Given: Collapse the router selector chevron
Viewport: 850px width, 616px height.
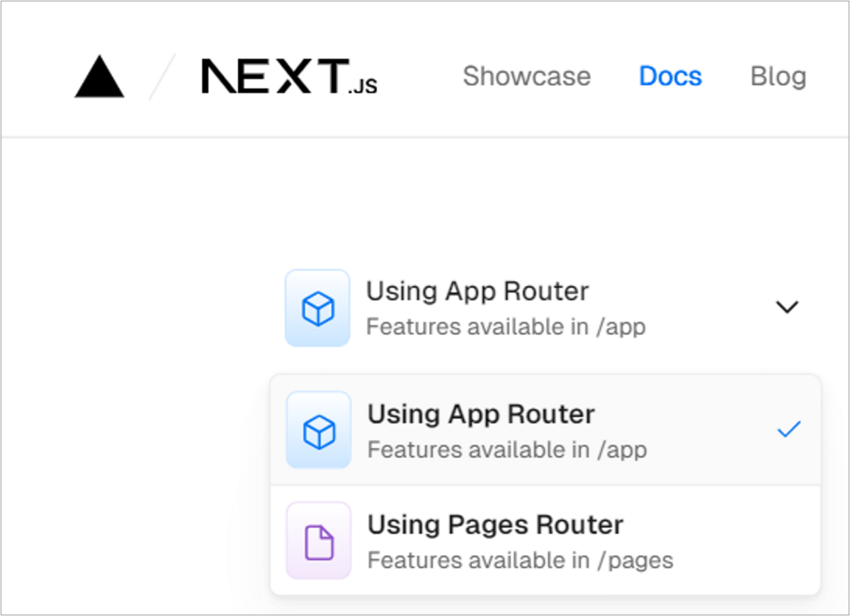Looking at the screenshot, I should [787, 307].
